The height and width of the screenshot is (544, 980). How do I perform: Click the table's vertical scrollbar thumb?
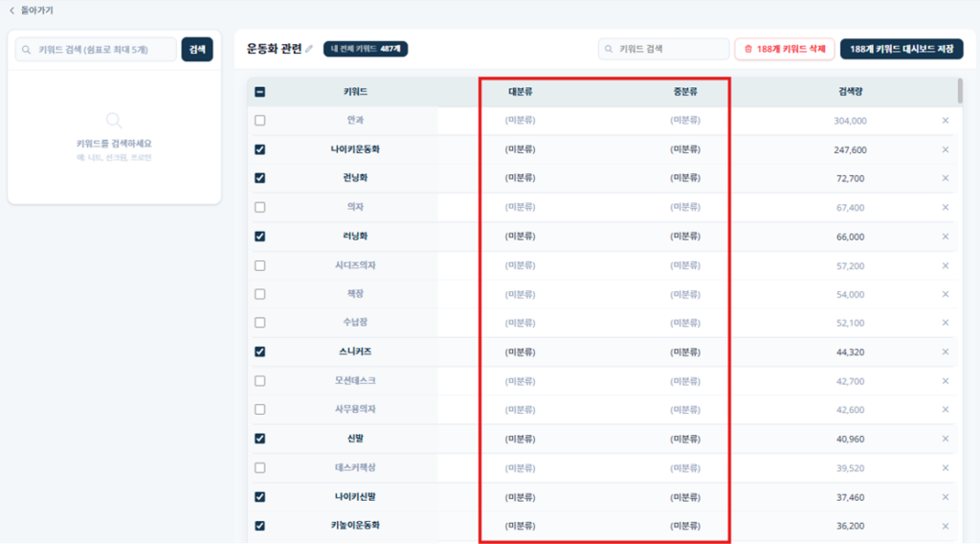point(960,91)
